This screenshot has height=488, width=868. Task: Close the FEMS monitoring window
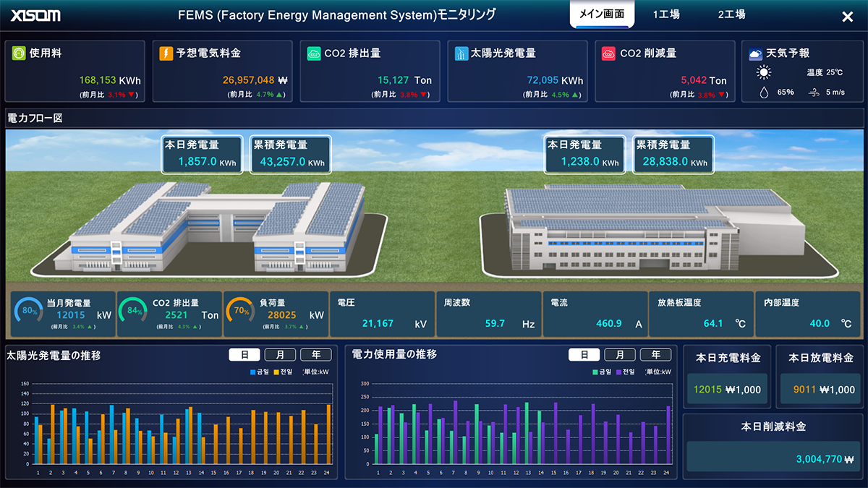click(848, 16)
